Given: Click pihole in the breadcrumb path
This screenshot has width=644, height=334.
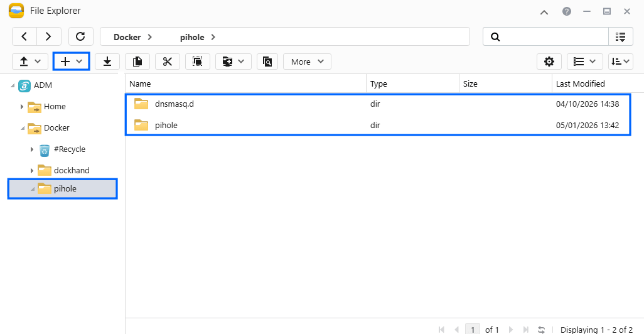Looking at the screenshot, I should coord(192,37).
